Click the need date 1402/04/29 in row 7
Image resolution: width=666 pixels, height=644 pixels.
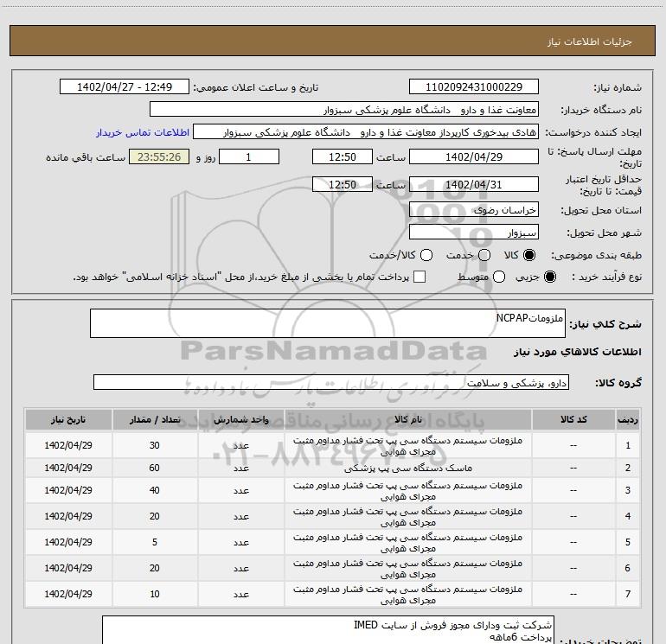(68, 594)
